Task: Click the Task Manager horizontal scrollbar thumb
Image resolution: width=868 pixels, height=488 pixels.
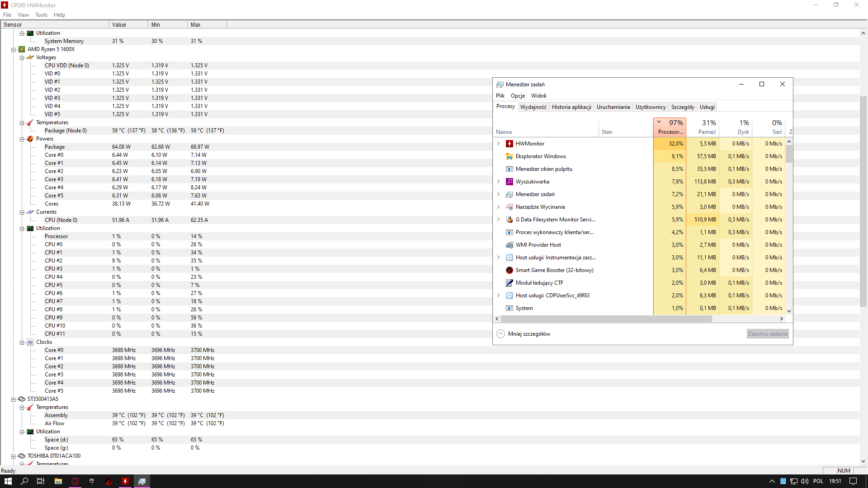Action: click(606, 319)
